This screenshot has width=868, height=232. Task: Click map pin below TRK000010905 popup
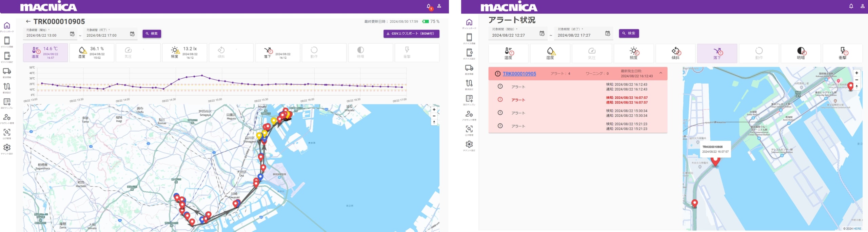click(715, 161)
